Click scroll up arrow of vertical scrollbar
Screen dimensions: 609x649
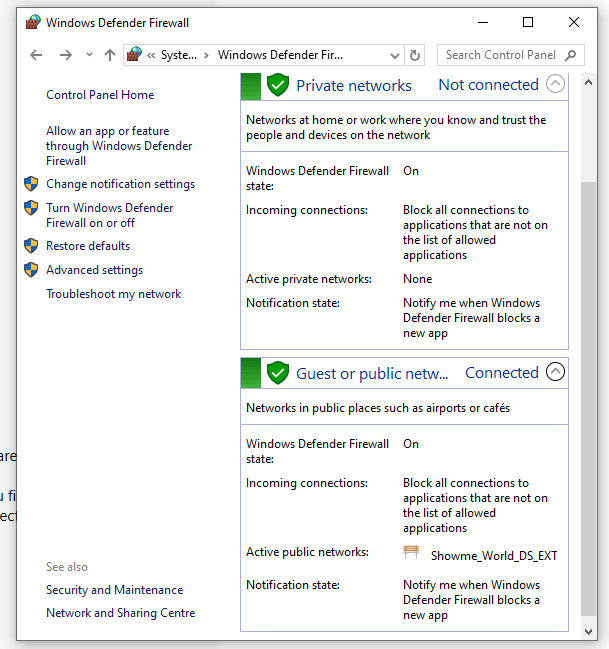click(x=588, y=82)
